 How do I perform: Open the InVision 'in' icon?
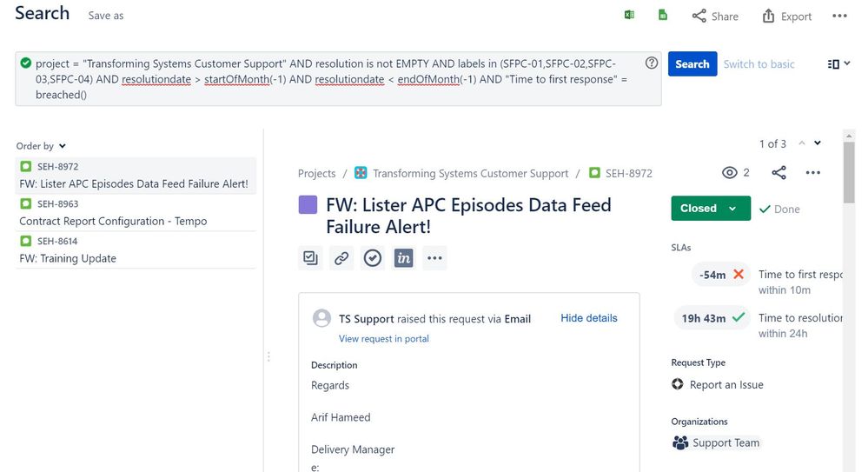click(x=403, y=257)
